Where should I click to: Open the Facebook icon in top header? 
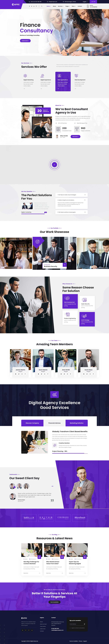click(30, 6)
